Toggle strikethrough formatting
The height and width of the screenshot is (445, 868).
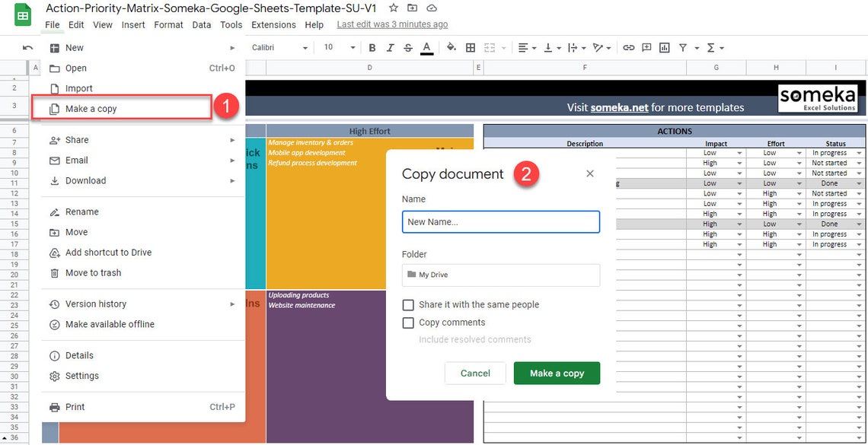click(408, 47)
